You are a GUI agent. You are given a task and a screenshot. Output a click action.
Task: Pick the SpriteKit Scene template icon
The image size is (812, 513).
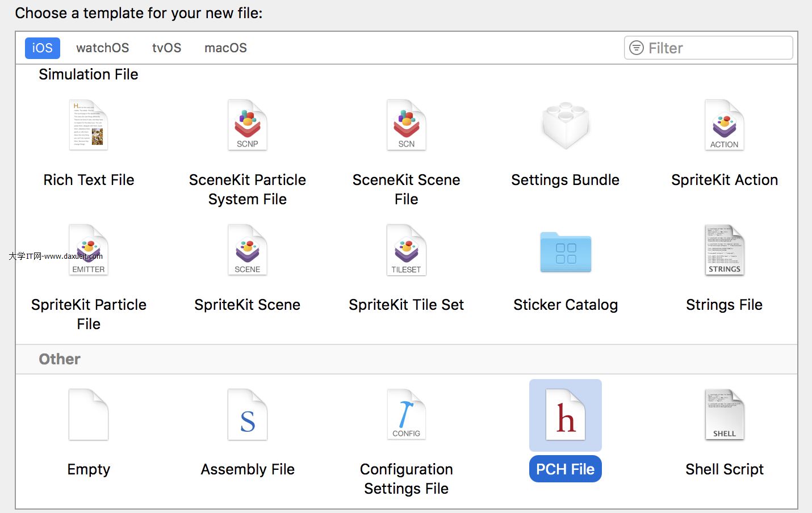point(248,250)
